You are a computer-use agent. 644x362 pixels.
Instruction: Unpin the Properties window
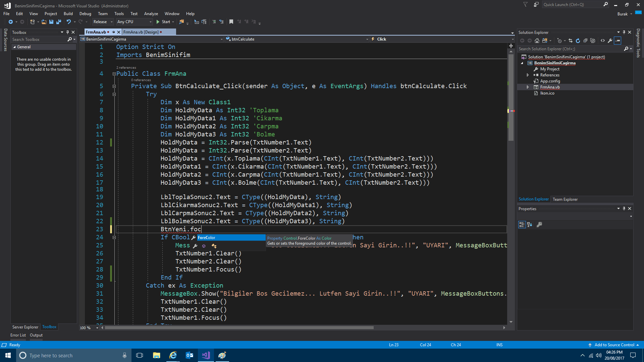[624, 208]
